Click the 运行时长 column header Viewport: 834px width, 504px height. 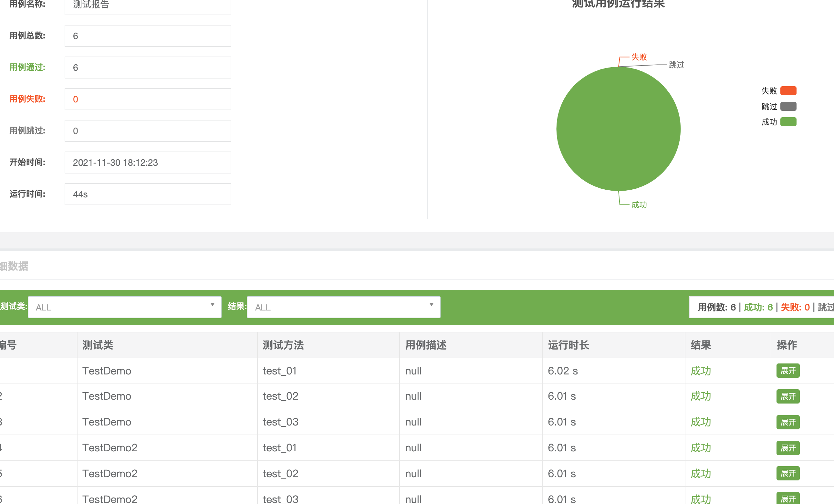click(568, 345)
